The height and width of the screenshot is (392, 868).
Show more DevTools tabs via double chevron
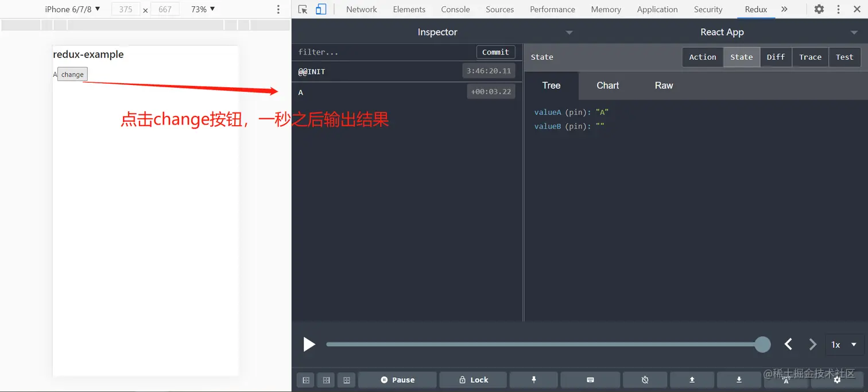tap(784, 9)
